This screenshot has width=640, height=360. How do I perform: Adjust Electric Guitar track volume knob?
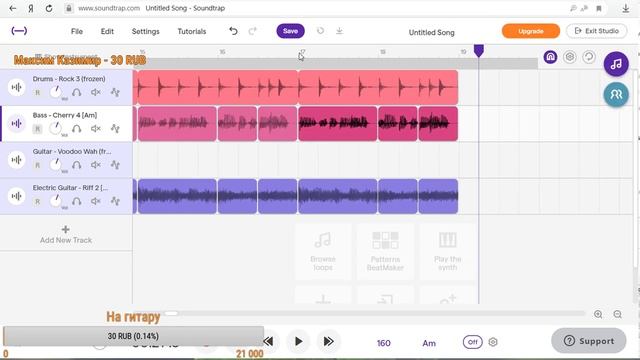coord(56,201)
